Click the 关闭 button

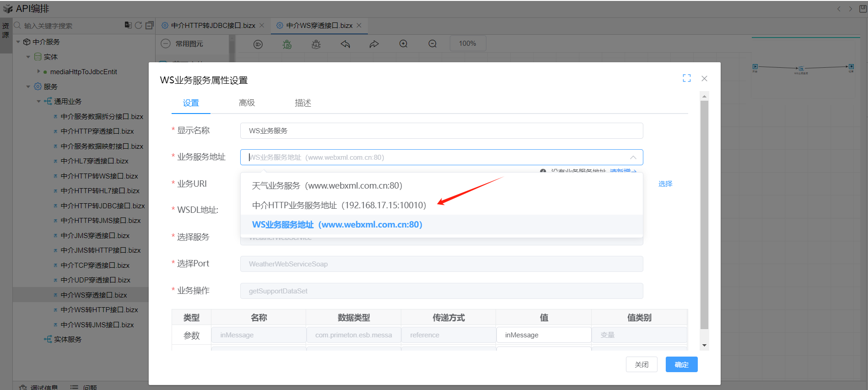(x=642, y=364)
